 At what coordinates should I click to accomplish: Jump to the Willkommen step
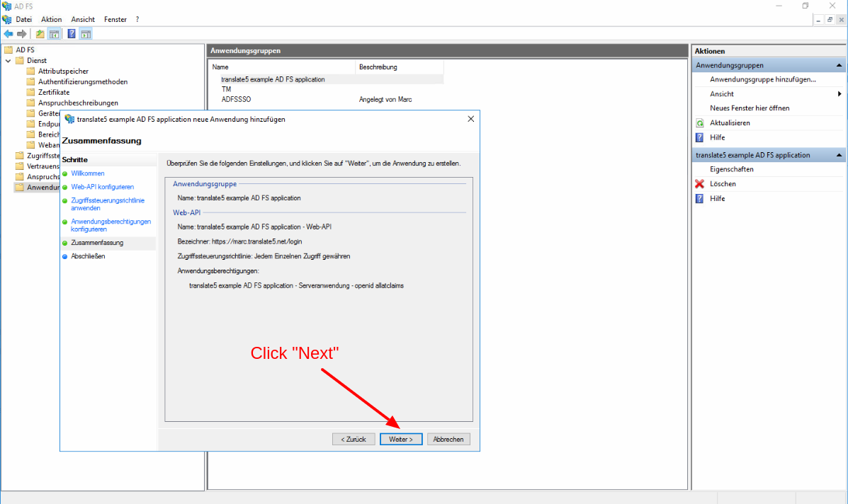point(88,173)
